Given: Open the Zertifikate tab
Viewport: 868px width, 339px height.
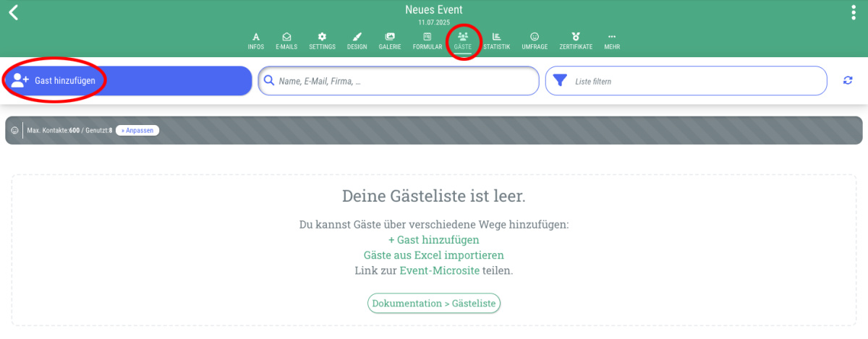Looking at the screenshot, I should (576, 41).
